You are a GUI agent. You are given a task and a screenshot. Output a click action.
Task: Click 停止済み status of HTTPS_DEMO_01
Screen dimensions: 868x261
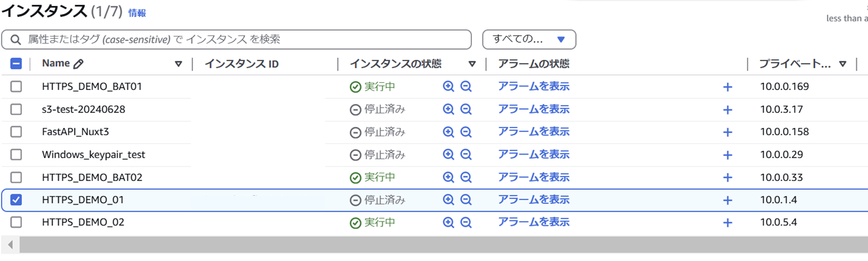pyautogui.click(x=377, y=200)
